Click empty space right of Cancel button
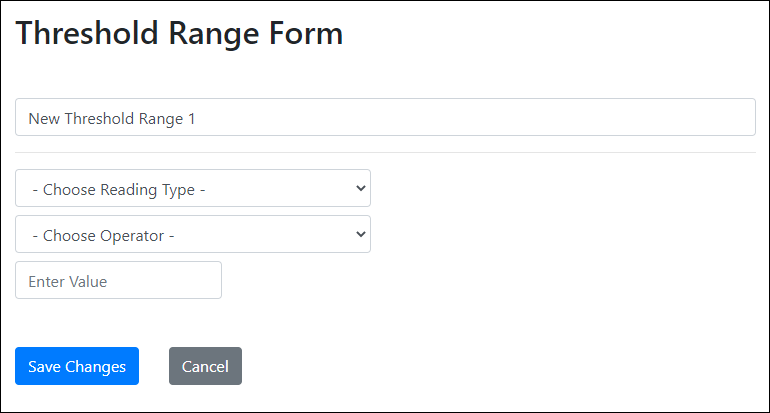Viewport: 770px width, 413px height. (450, 366)
